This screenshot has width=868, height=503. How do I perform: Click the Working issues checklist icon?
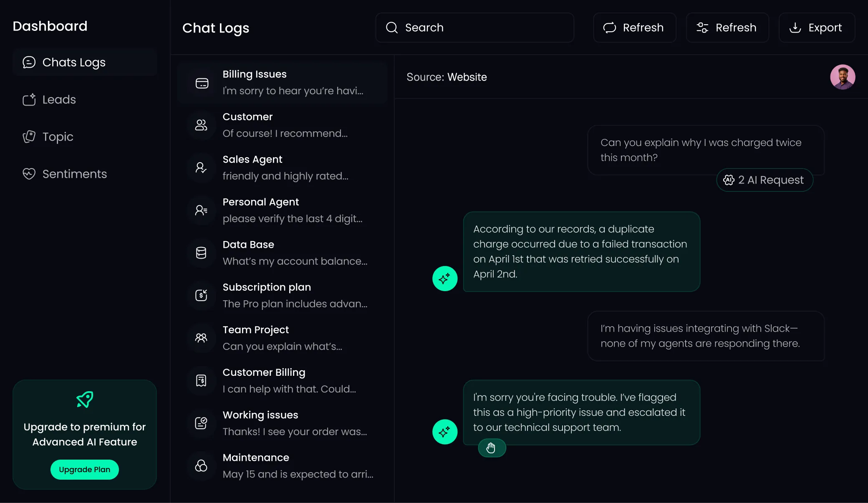tap(201, 423)
